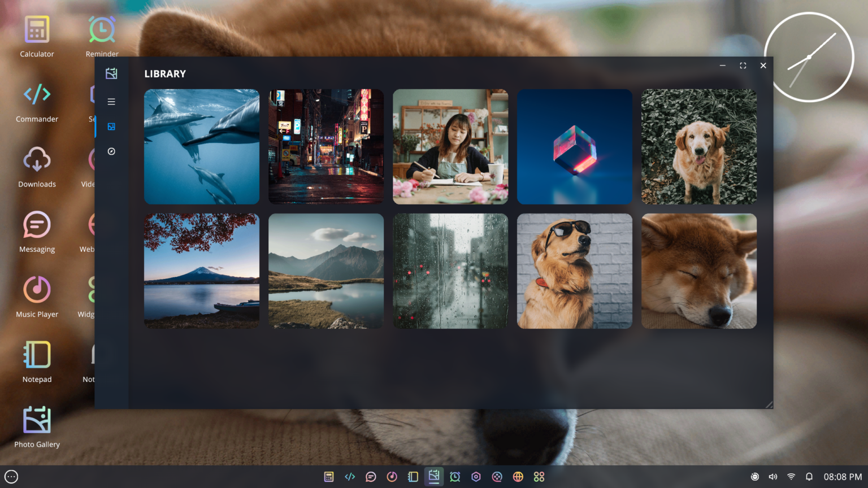Mute audio via the speaker tray icon
Viewport: 868px width, 488px height.
pos(774,477)
